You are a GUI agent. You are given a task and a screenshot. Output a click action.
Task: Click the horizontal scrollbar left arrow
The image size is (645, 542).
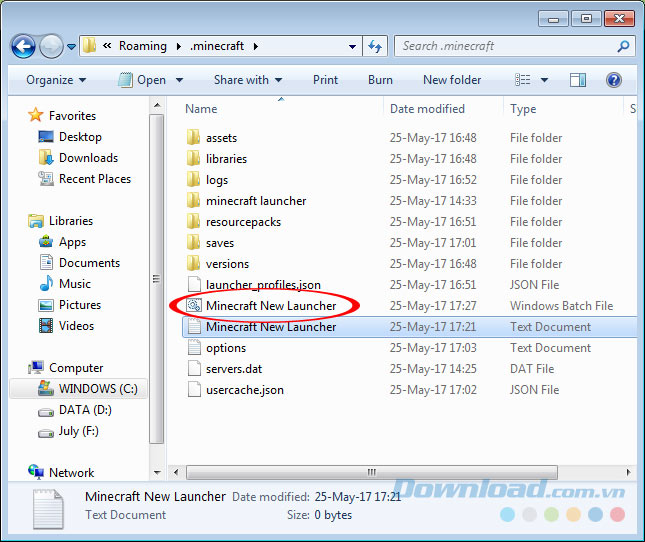click(176, 472)
